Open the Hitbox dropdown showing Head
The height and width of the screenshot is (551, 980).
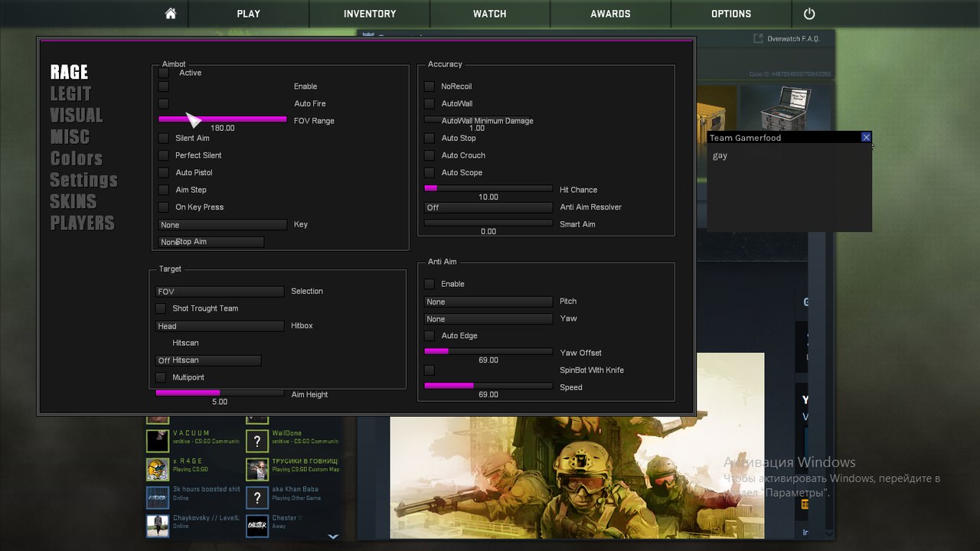[220, 326]
